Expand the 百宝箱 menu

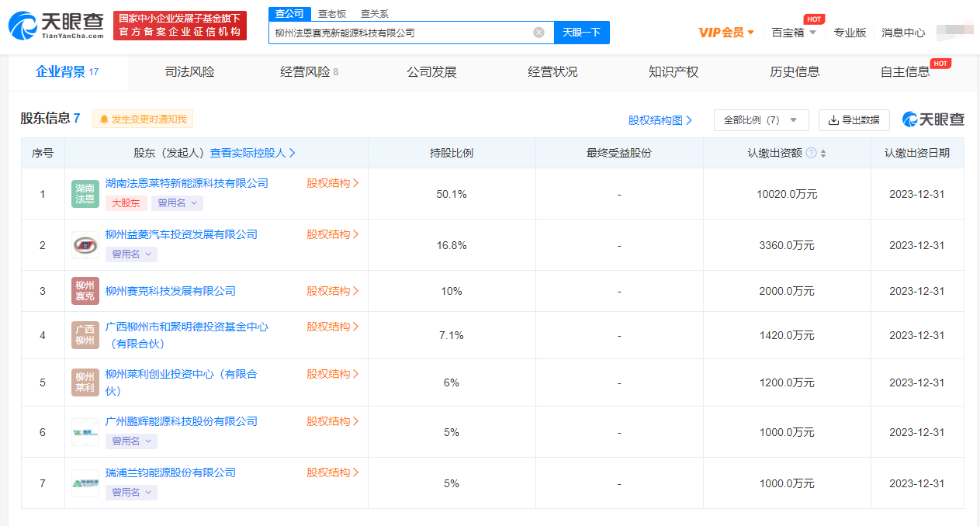point(794,33)
